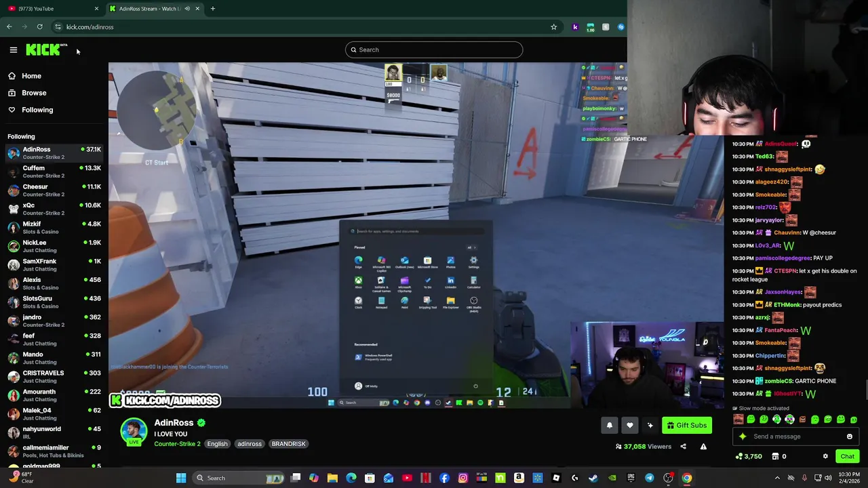This screenshot has width=868, height=488.
Task: Open the Kick hamburger sidebar menu
Action: 13,49
